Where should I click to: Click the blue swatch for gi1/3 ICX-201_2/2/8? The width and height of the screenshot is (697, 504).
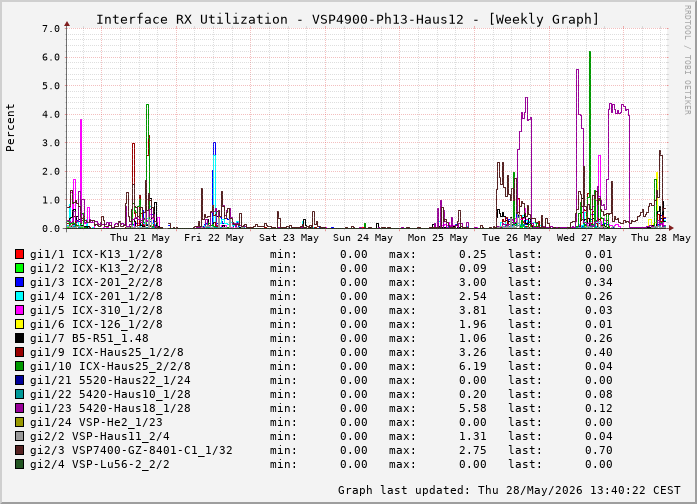coord(19,282)
